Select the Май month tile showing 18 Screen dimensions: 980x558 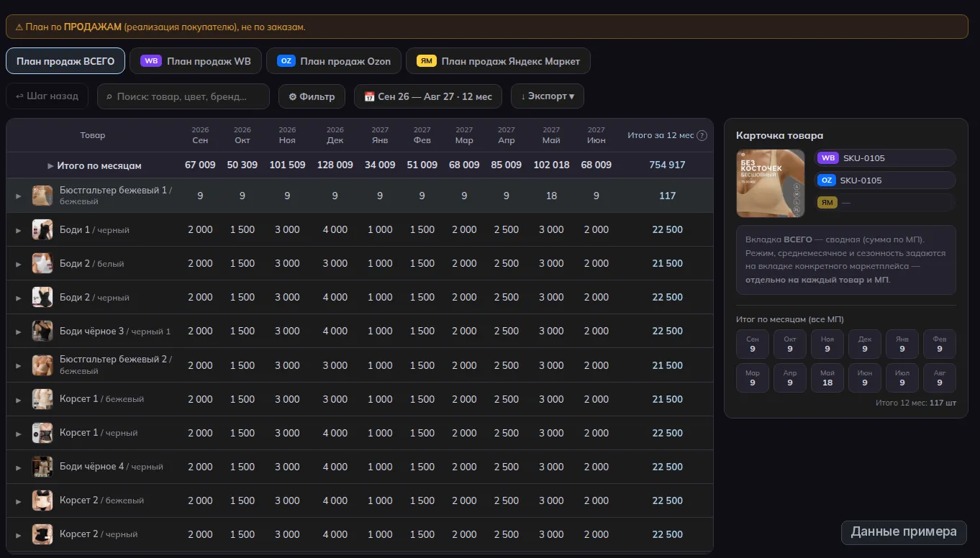[x=827, y=378]
